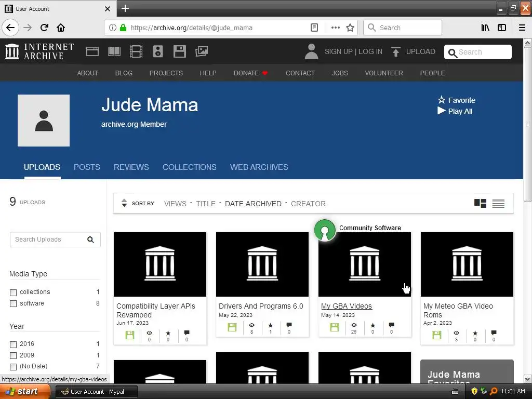Switch to list view layout icon

tap(498, 203)
